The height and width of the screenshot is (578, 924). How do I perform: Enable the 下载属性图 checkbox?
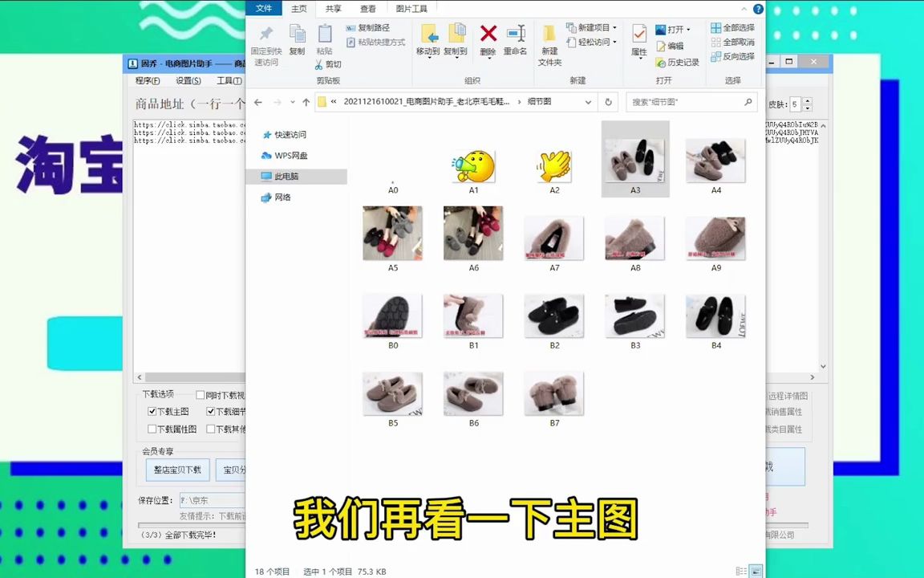152,429
